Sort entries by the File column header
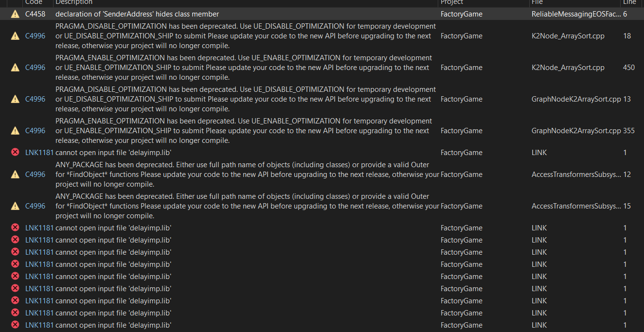The image size is (644, 332). [537, 3]
